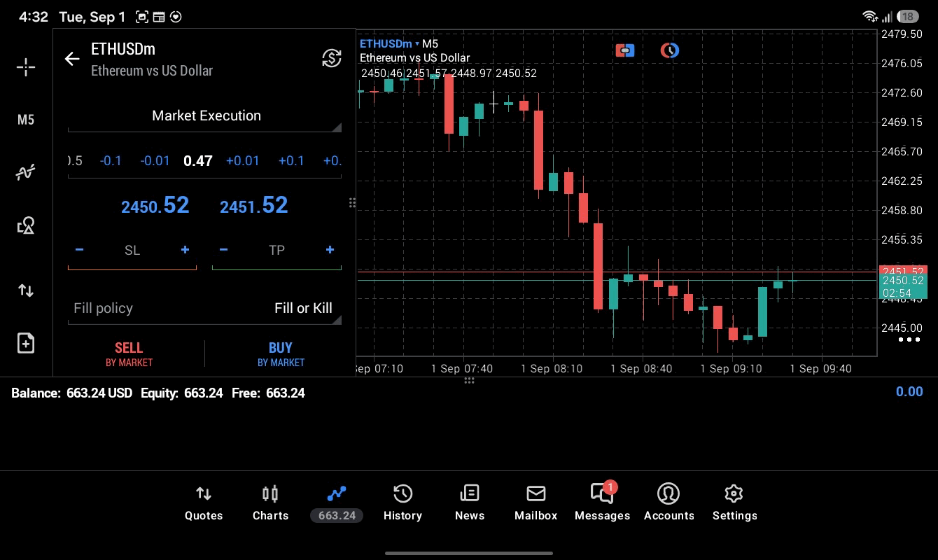This screenshot has height=560, width=938.
Task: Tap the 0.00 profit value
Action: 909,392
